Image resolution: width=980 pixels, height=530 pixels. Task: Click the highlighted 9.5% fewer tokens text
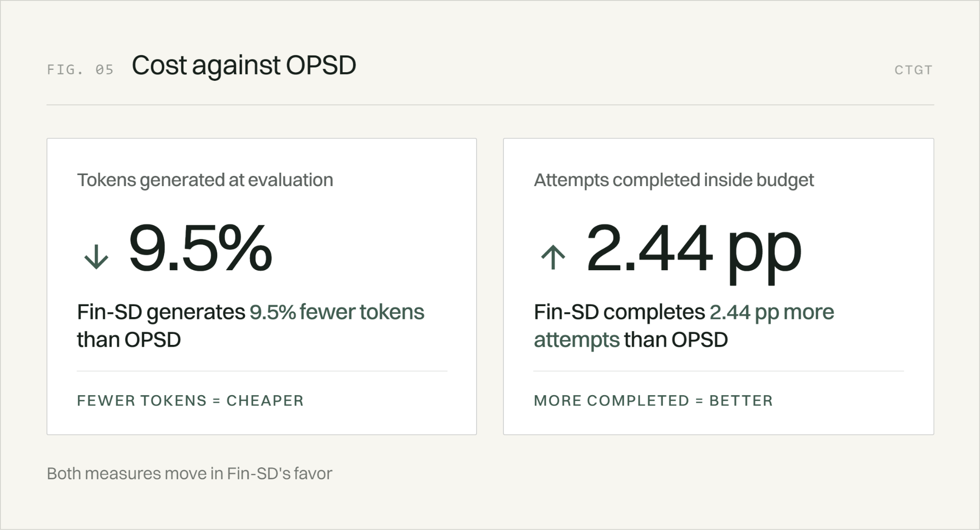point(337,312)
